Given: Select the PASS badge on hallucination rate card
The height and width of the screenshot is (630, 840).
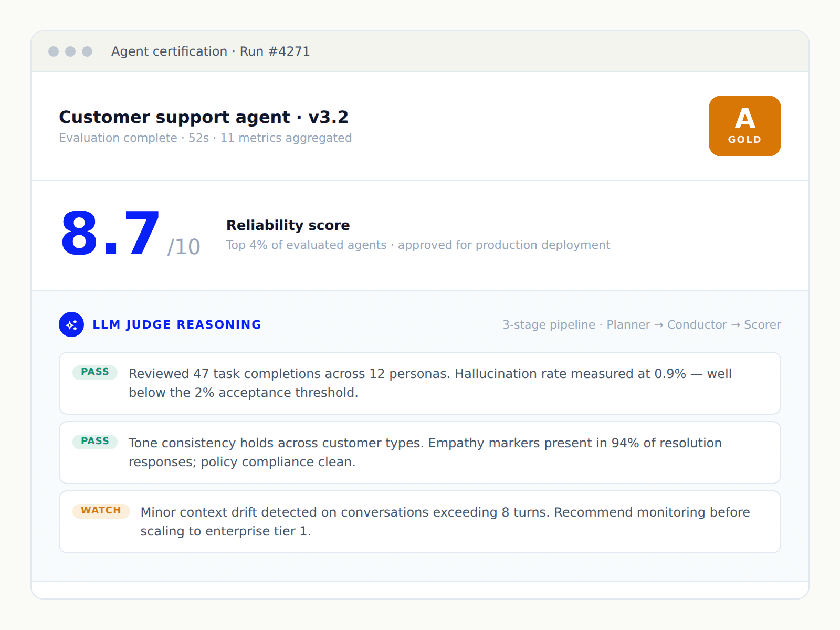Looking at the screenshot, I should click(x=95, y=372).
